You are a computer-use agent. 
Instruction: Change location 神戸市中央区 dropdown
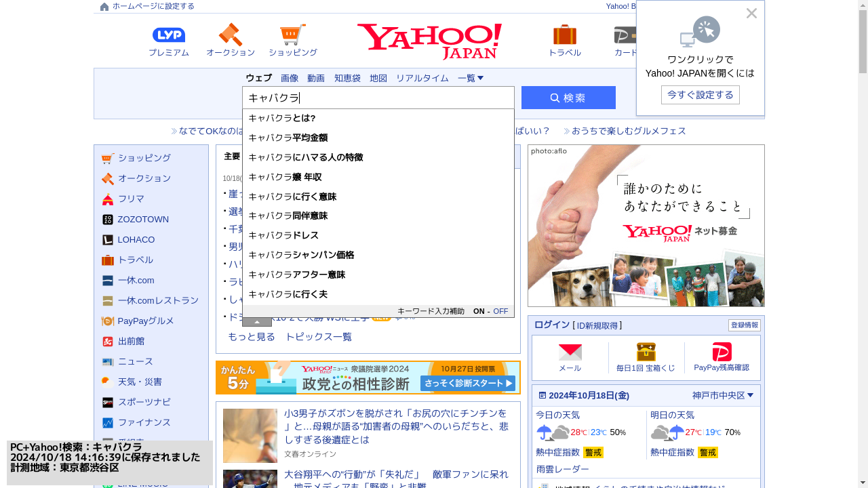[723, 395]
